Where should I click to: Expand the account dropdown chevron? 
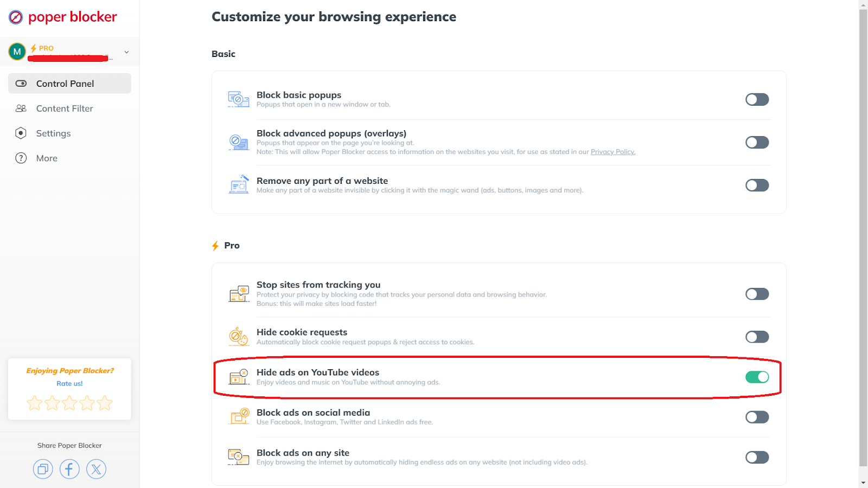point(126,52)
